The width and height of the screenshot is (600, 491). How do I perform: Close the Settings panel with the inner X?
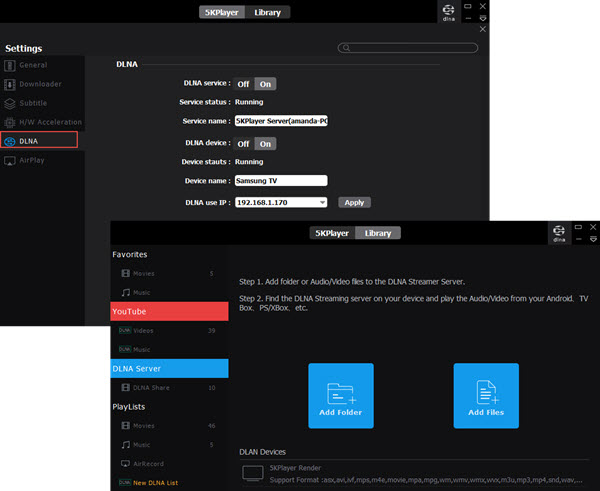(483, 29)
